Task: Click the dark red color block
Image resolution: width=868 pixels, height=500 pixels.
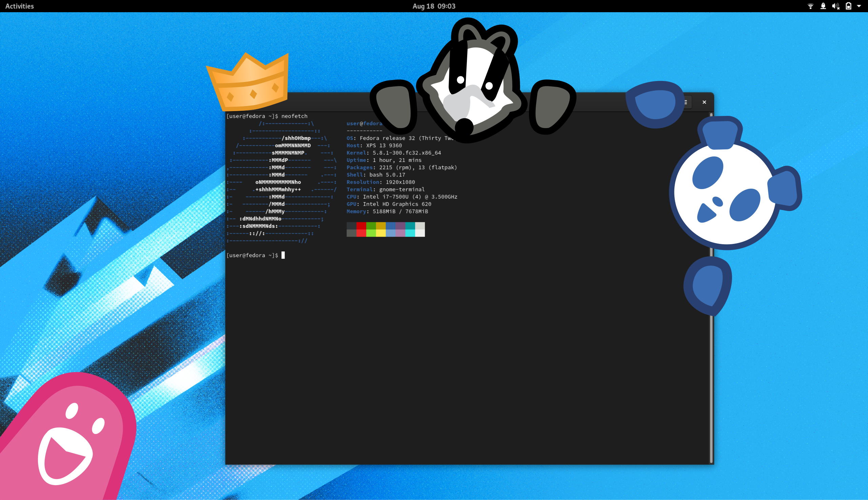Action: [x=361, y=226]
